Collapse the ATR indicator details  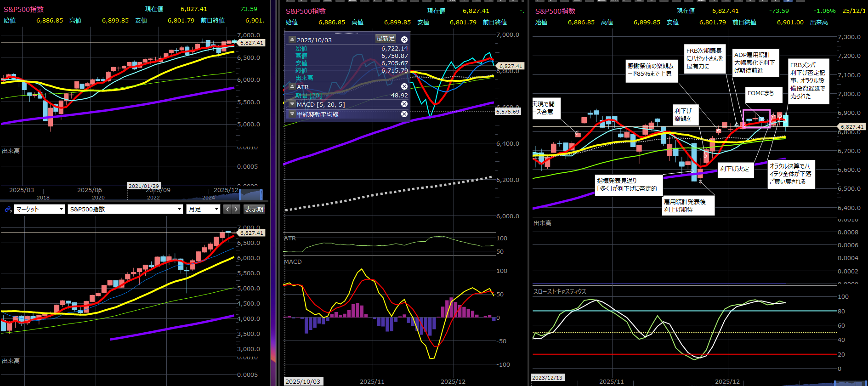pyautogui.click(x=292, y=86)
